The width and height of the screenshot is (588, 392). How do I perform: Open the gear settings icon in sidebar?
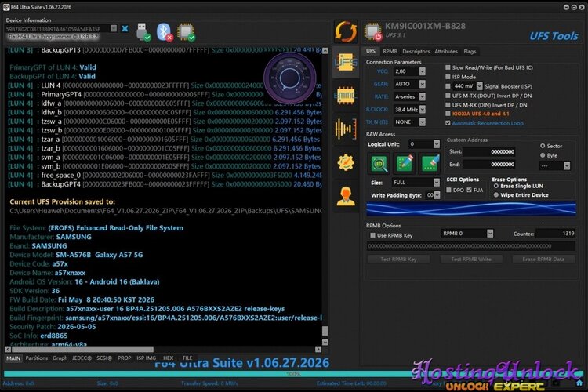[346, 162]
